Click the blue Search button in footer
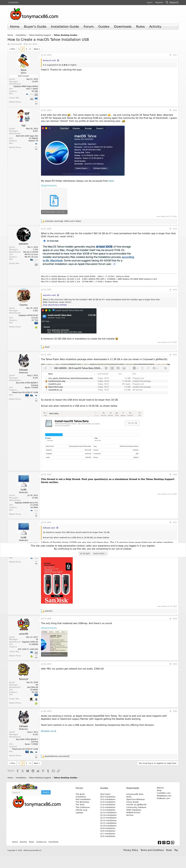Screen dimensions: 186x868 pos(46,792)
